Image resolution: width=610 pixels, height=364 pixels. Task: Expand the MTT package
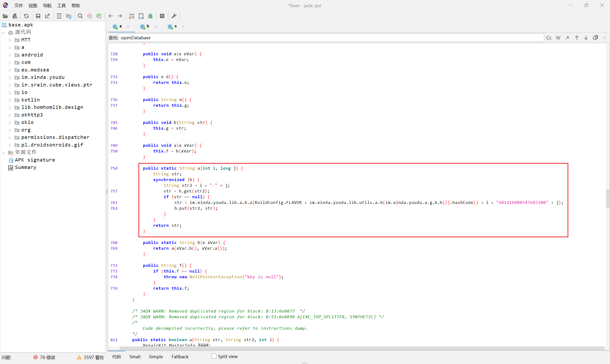(10, 40)
